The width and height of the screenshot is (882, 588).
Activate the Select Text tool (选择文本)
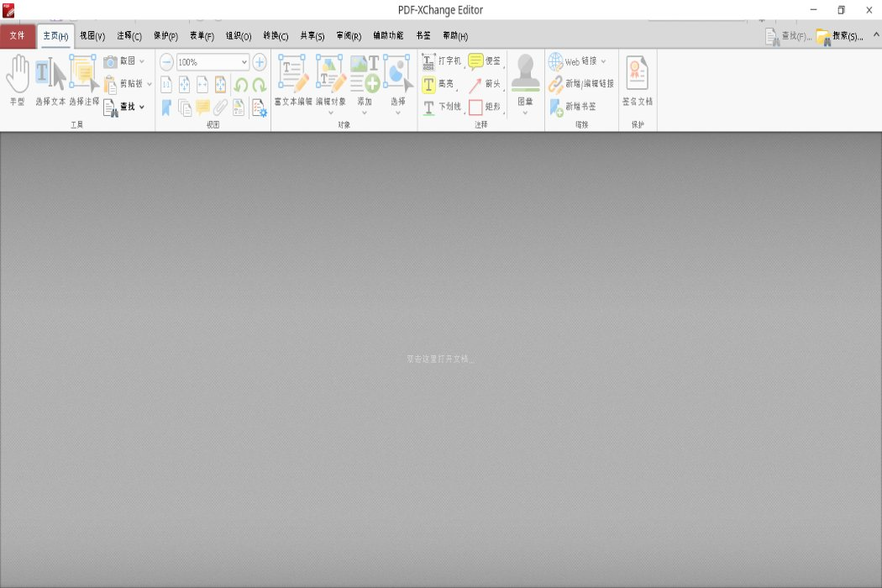click(50, 81)
